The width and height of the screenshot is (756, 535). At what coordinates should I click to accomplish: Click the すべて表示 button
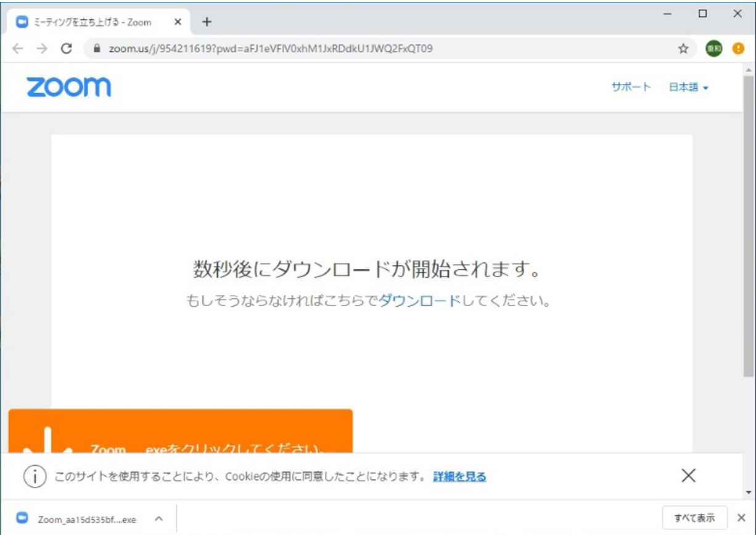click(695, 518)
